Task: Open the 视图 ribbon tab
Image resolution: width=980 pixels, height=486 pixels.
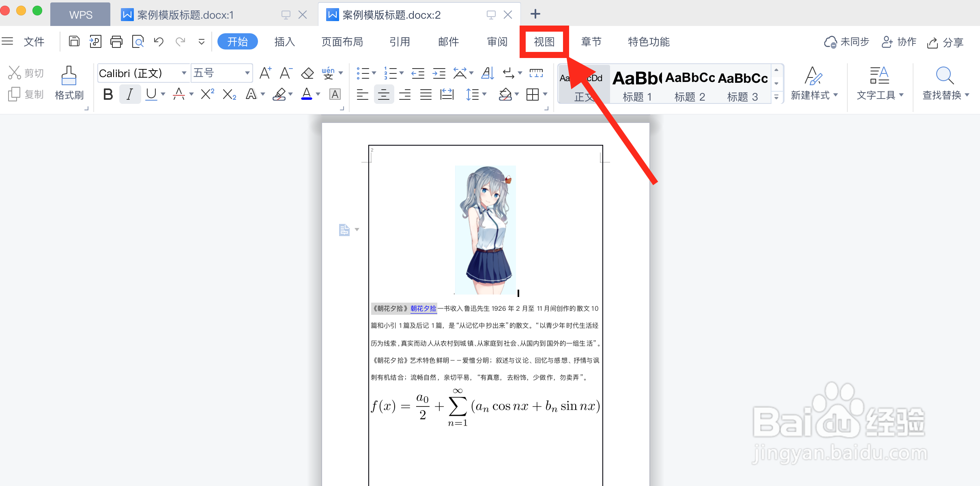Action: pyautogui.click(x=544, y=41)
